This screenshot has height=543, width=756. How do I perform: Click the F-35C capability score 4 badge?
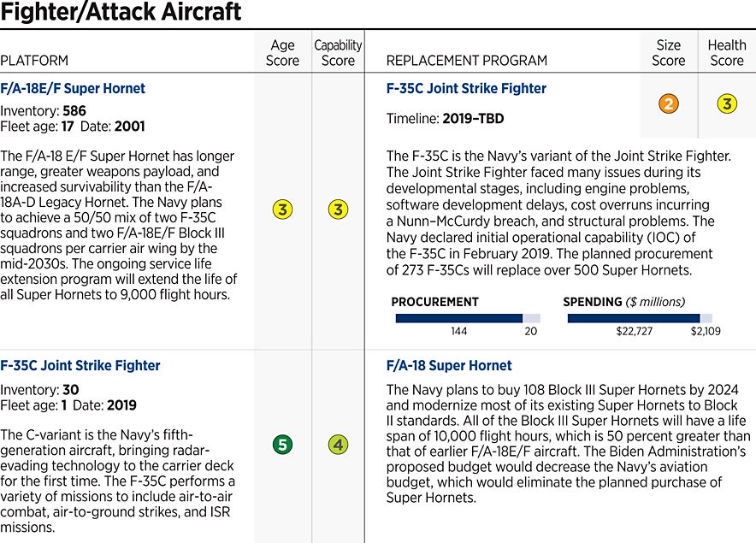(x=339, y=445)
